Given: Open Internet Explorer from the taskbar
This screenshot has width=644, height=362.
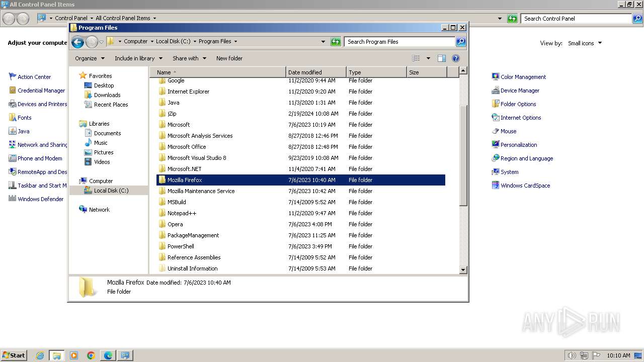Looking at the screenshot, I should click(x=40, y=355).
